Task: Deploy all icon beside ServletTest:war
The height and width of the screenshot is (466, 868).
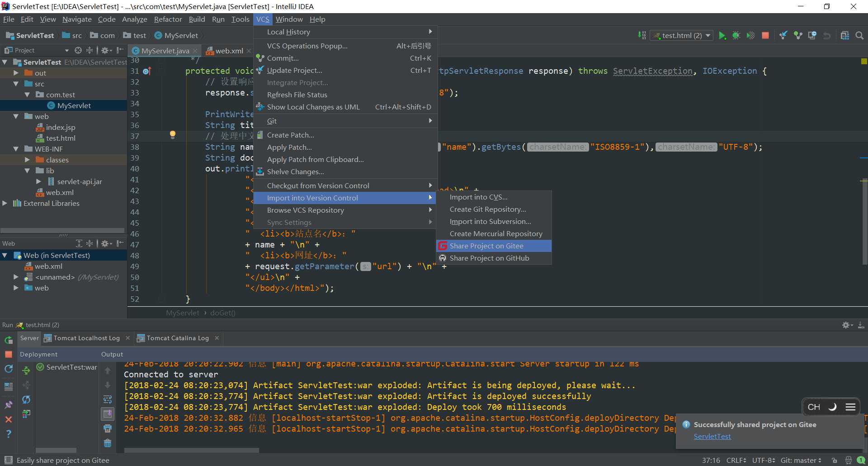Action: [x=26, y=371]
